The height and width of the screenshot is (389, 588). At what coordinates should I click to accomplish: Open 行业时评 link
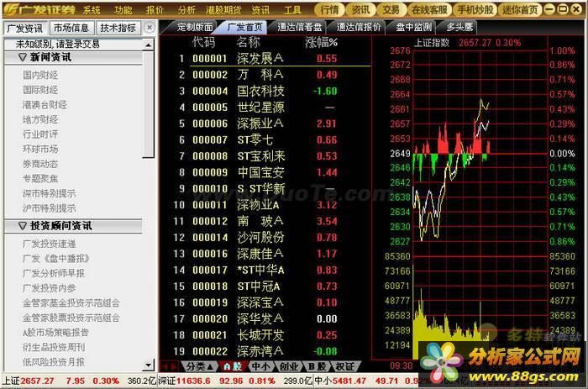[40, 134]
